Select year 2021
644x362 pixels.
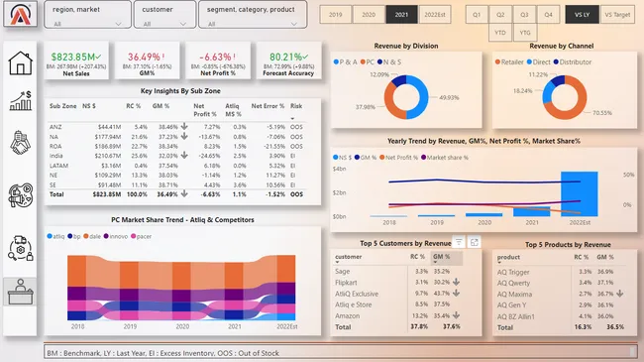point(401,15)
